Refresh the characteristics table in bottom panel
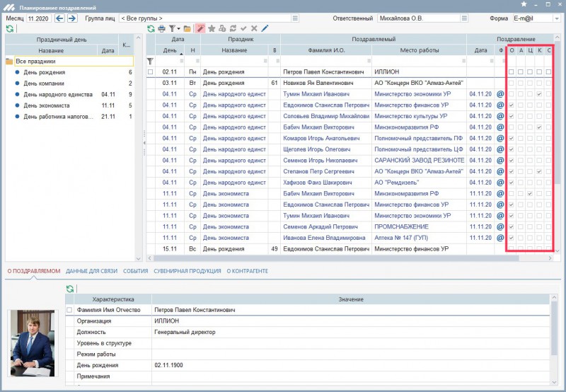The height and width of the screenshot is (392, 566). tap(69, 289)
